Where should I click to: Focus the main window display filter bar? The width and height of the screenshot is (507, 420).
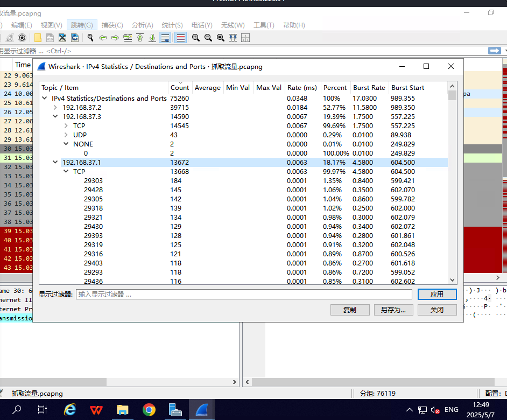pyautogui.click(x=243, y=51)
